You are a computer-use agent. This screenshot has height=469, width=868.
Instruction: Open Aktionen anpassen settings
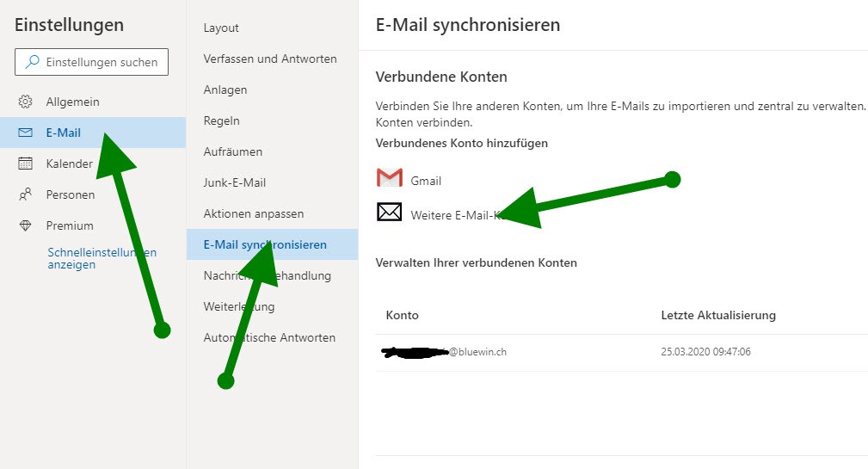(x=254, y=213)
